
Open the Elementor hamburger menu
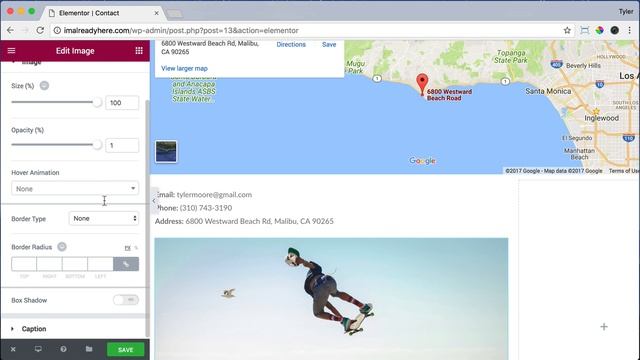click(x=11, y=51)
